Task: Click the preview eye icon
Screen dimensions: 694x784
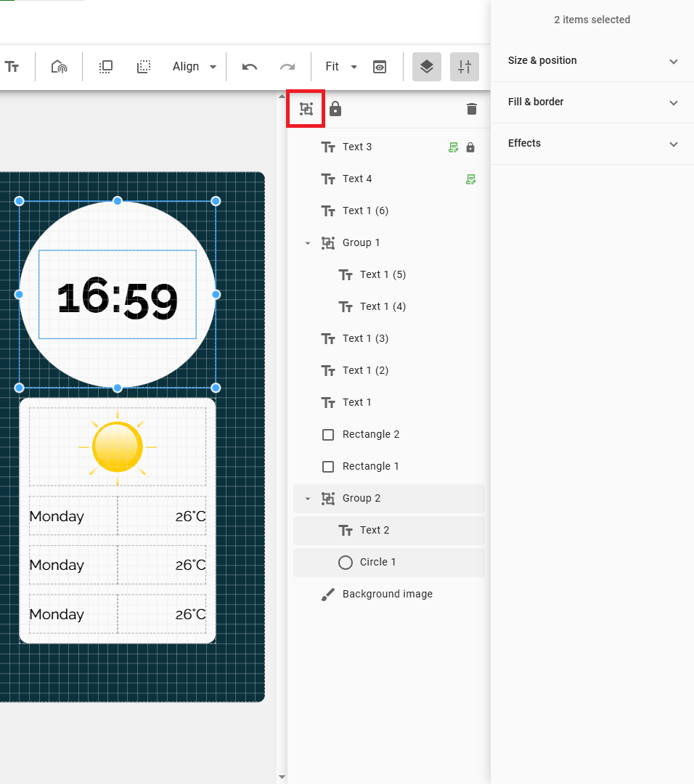Action: pyautogui.click(x=380, y=67)
